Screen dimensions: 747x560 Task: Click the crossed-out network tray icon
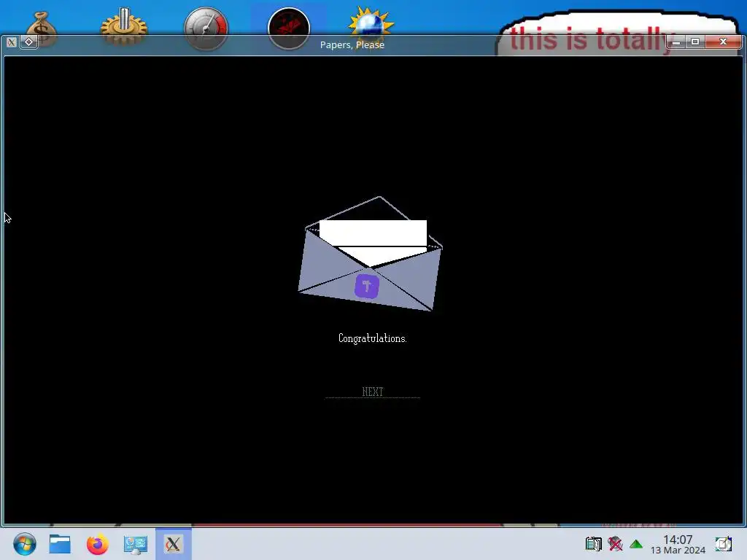615,544
